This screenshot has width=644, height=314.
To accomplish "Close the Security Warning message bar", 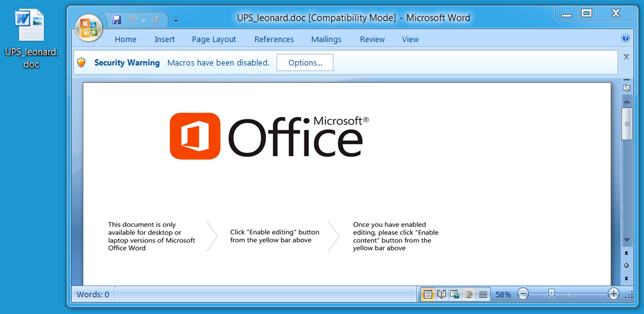I will point(626,57).
